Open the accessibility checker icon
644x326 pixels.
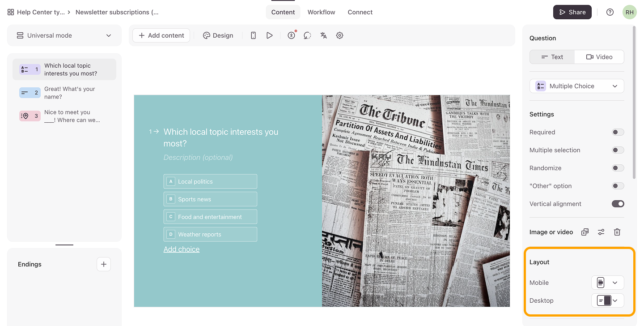pyautogui.click(x=292, y=35)
